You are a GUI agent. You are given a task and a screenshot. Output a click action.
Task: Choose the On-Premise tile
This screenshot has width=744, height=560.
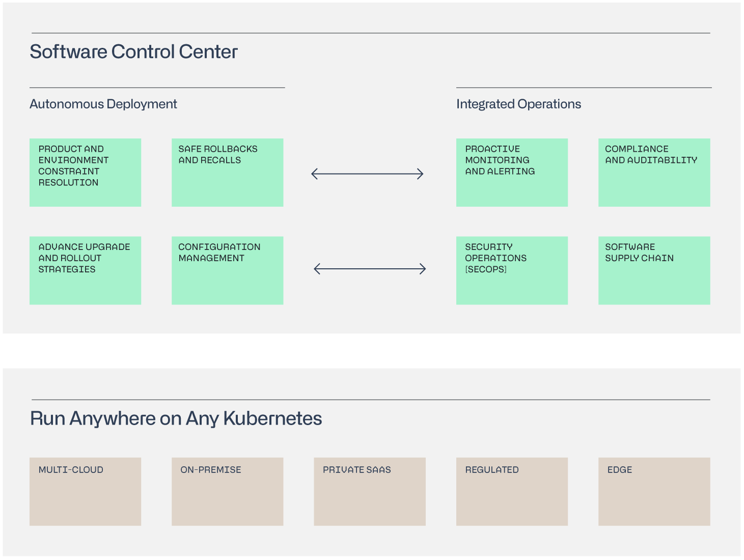pos(227,491)
